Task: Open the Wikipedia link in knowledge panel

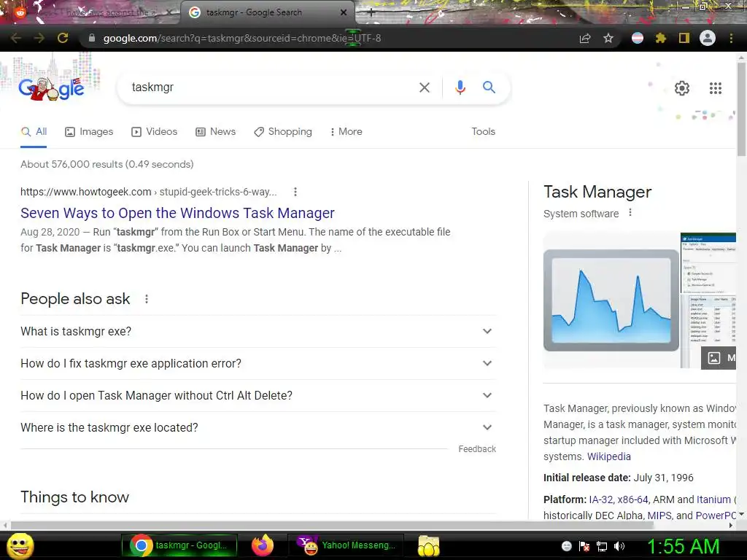Action: (x=609, y=456)
